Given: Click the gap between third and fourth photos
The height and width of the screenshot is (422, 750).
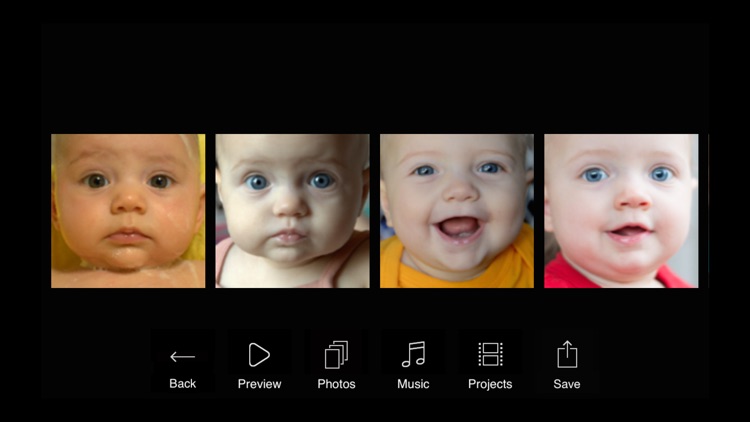Looking at the screenshot, I should (539, 211).
